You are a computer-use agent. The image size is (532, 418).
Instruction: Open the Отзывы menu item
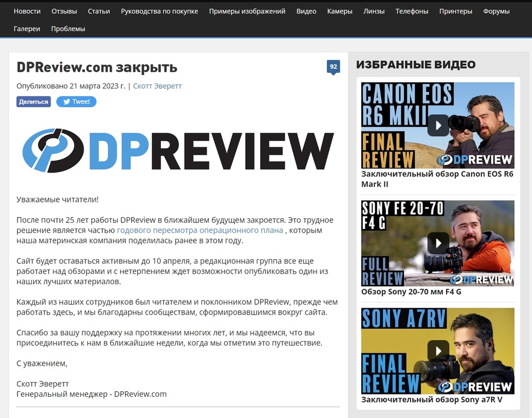click(x=64, y=11)
